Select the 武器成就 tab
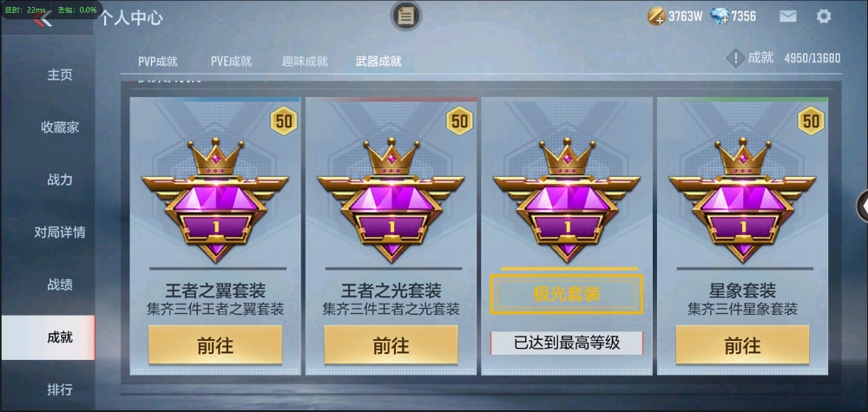Image resolution: width=868 pixels, height=412 pixels. tap(378, 62)
